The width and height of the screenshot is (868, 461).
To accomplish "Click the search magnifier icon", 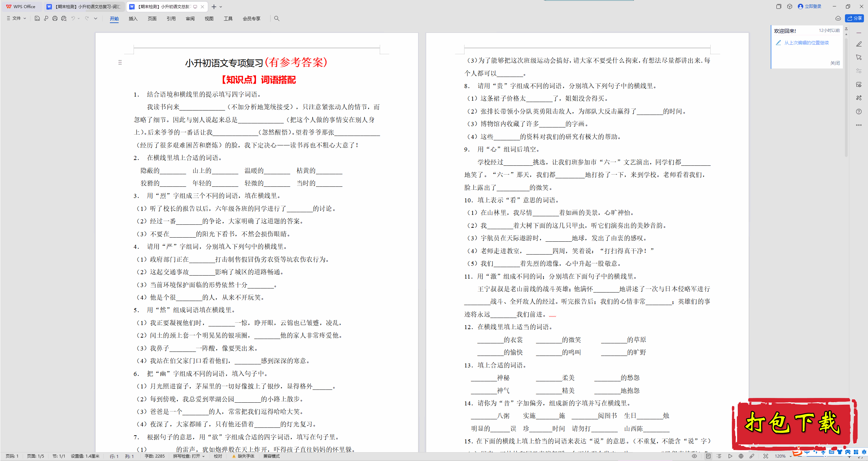I will (277, 19).
